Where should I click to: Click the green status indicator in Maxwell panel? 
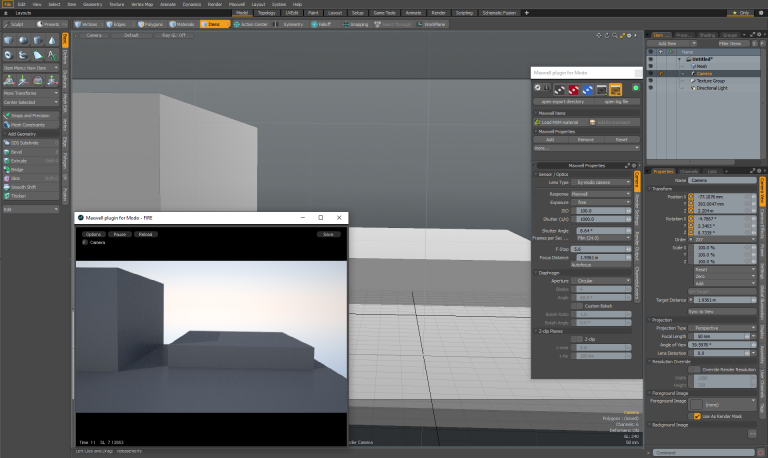point(635,88)
